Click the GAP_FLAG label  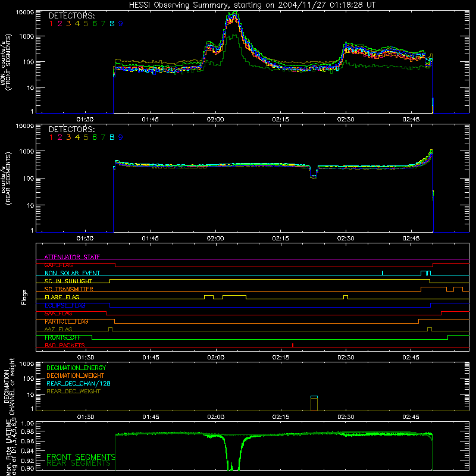tap(59, 265)
